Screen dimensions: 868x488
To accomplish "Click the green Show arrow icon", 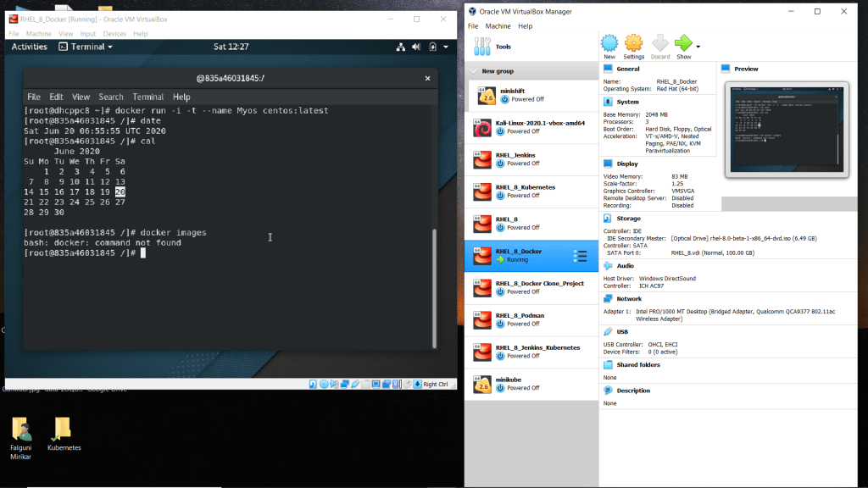I will pyautogui.click(x=682, y=44).
